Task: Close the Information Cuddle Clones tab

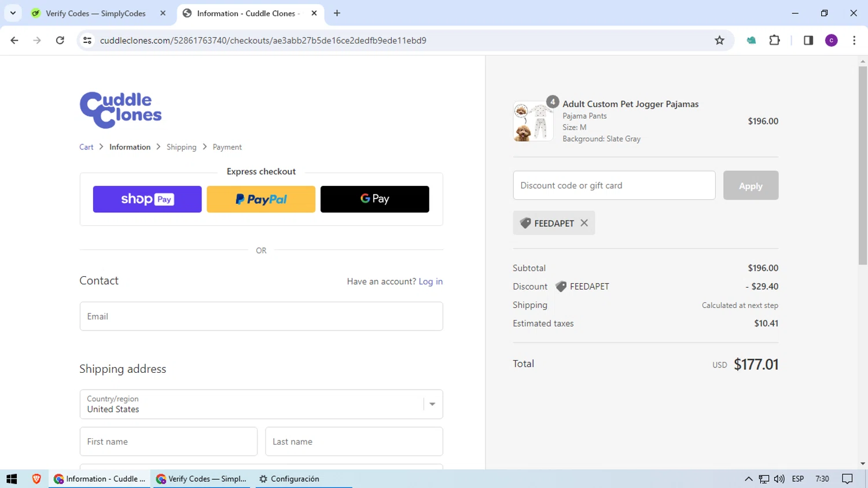Action: (x=314, y=13)
